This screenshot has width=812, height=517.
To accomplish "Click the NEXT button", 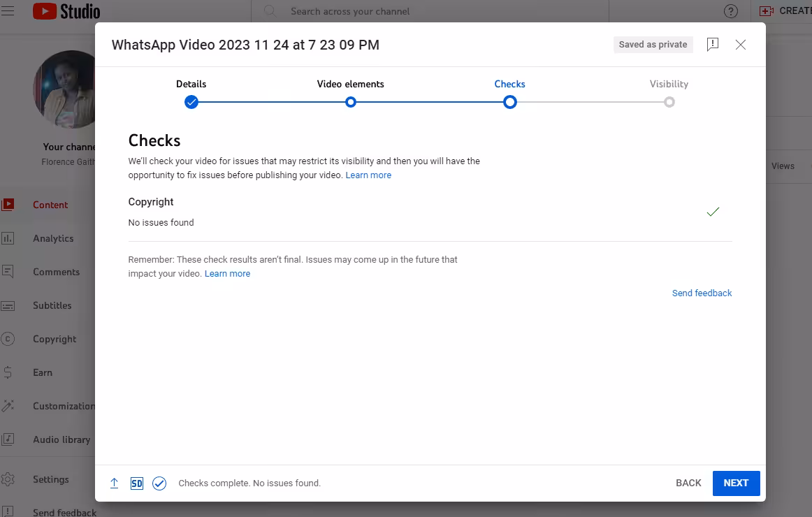I will coord(736,483).
